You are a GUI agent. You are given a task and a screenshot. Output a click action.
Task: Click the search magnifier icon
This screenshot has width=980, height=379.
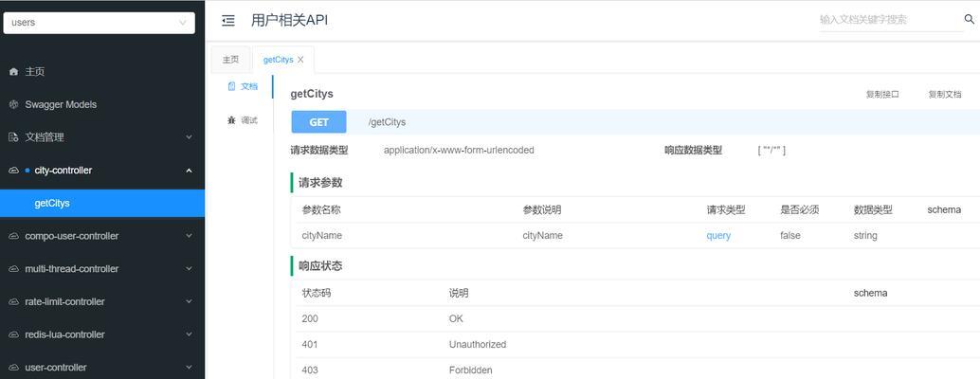click(970, 20)
